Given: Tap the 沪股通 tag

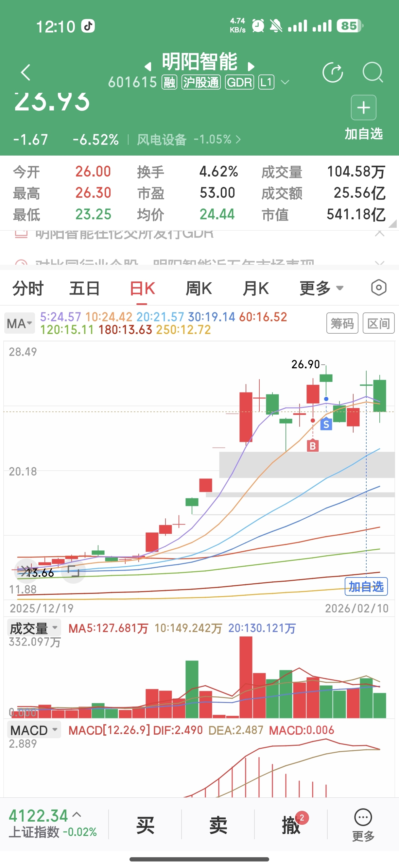Looking at the screenshot, I should tap(201, 82).
